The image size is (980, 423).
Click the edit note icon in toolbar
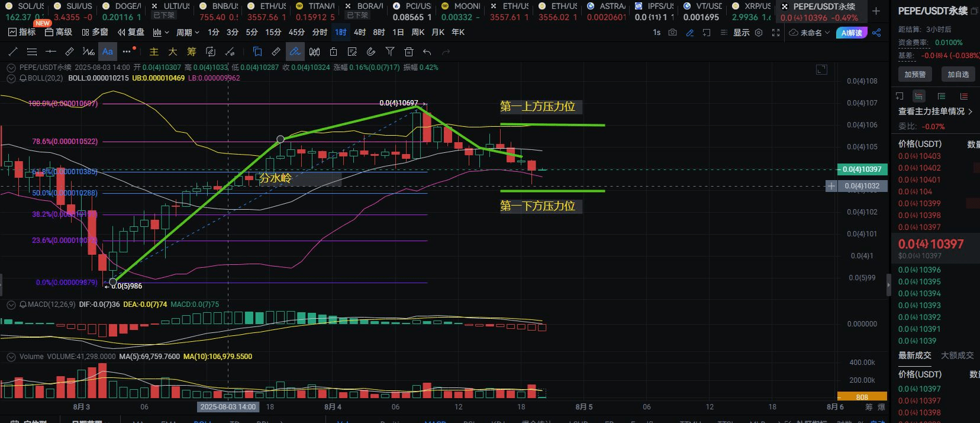click(352, 52)
